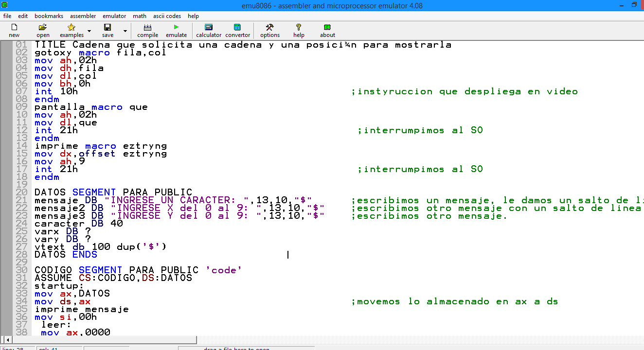Expand the save dropdown arrow

tap(125, 31)
